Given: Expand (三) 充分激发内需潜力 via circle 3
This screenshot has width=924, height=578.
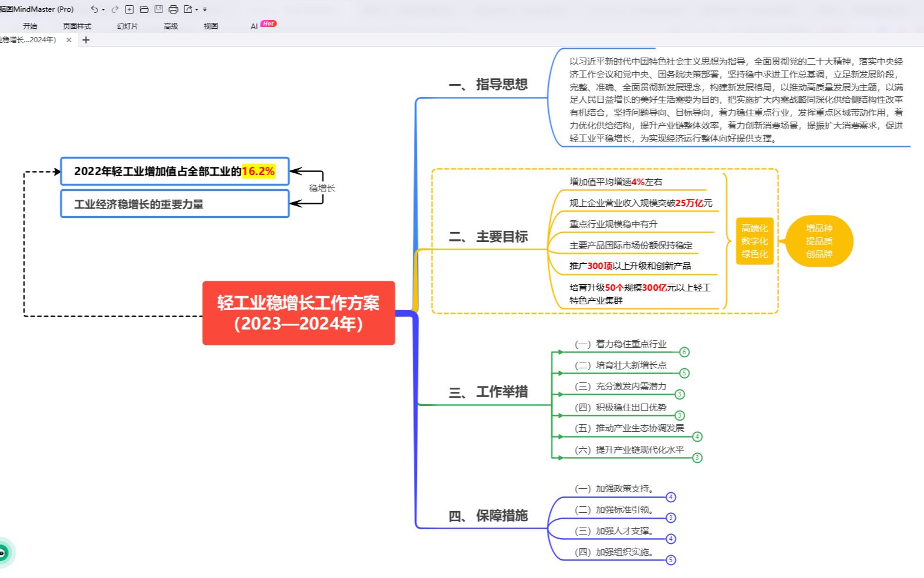Looking at the screenshot, I should 680,395.
